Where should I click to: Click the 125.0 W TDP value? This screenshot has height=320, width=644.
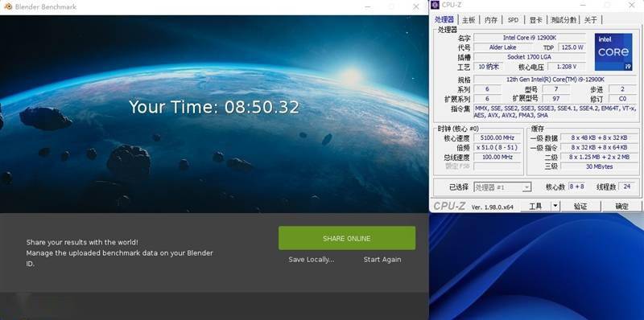[572, 47]
